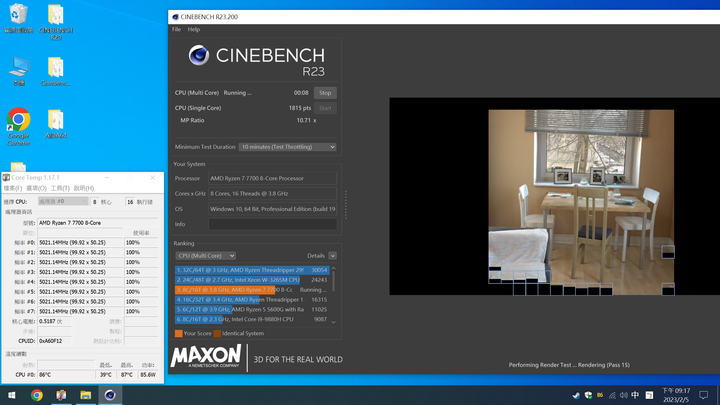Toggle the Chinese input mode indicator
Screen dimensions: 720x405
coord(635,395)
